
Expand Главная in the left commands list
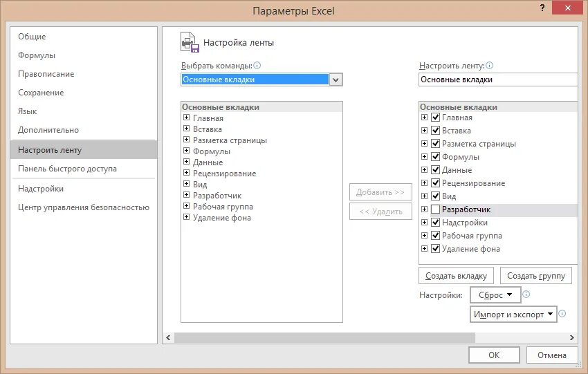click(186, 118)
